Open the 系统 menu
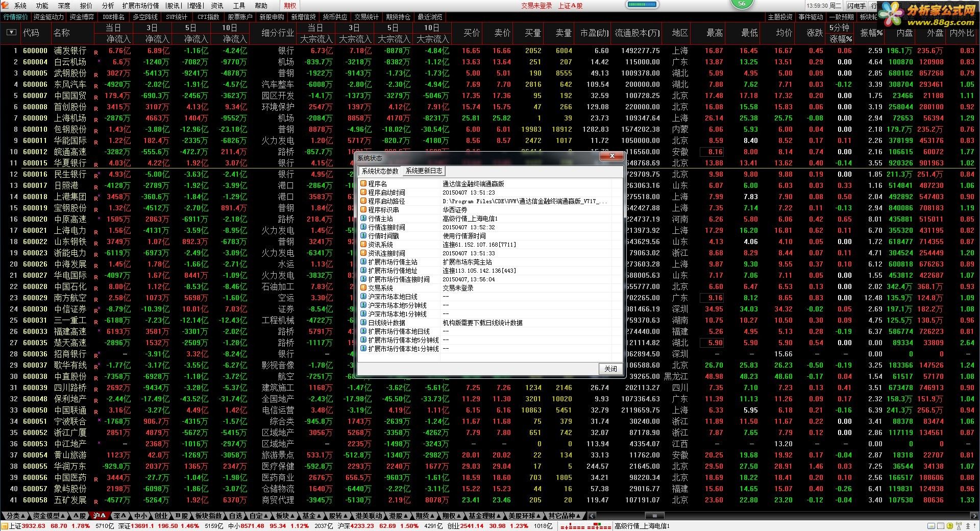Image resolution: width=980 pixels, height=531 pixels. 20,6
